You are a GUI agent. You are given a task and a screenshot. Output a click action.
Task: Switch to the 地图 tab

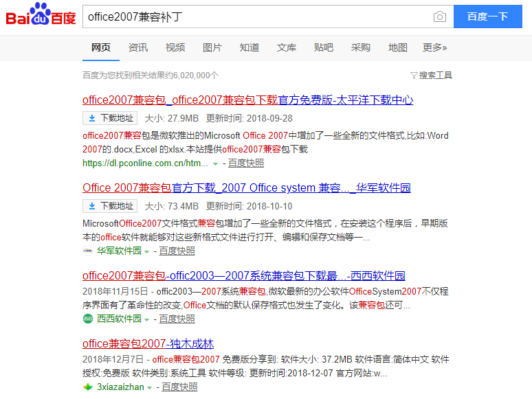click(398, 47)
